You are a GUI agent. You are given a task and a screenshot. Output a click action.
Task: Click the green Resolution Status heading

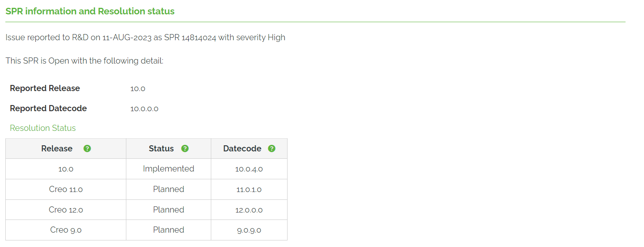pyautogui.click(x=43, y=128)
